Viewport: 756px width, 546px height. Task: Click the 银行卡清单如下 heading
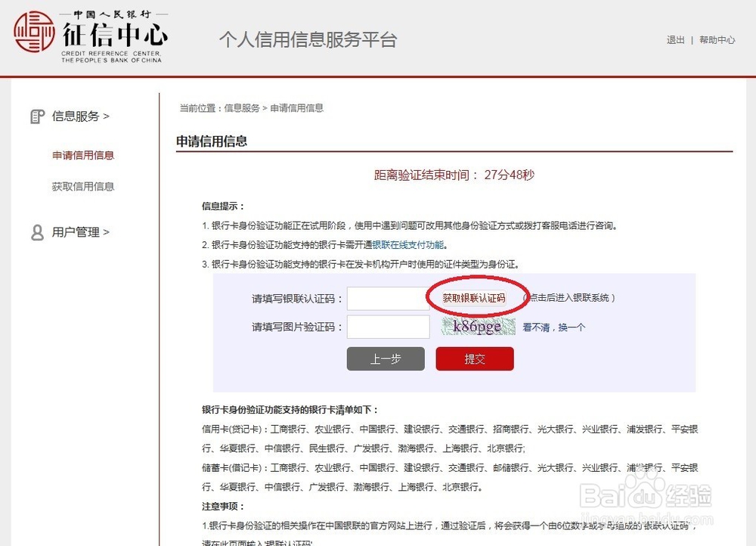point(290,410)
